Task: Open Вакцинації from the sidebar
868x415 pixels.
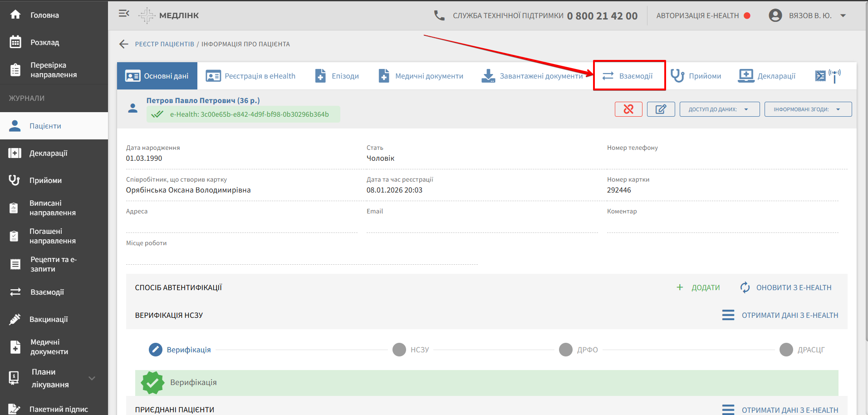Action: [x=49, y=319]
